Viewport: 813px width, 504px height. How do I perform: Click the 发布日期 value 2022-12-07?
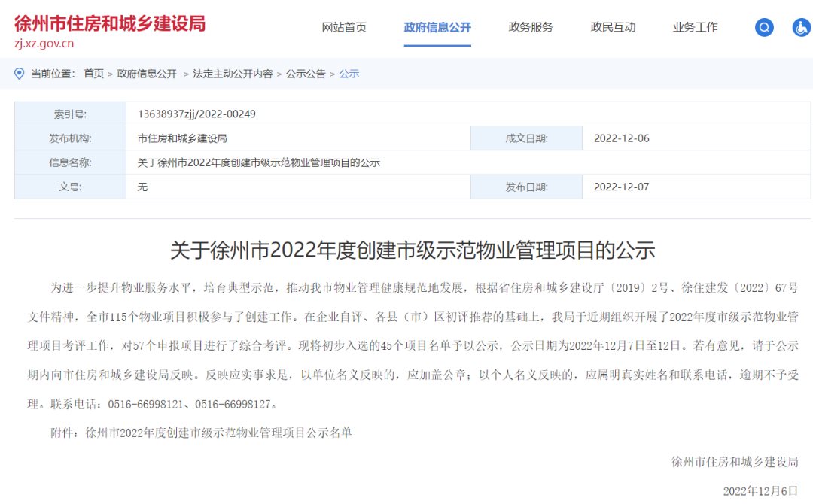tap(621, 187)
